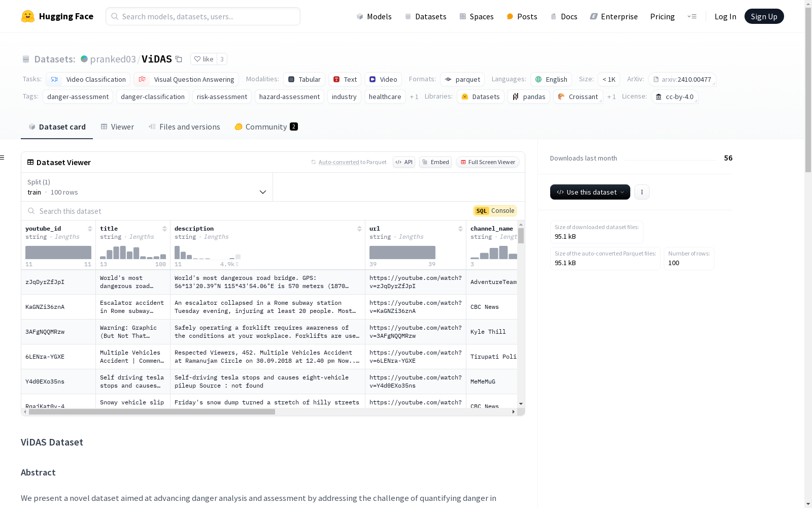
Task: Switch to the Dataset card tab
Action: [x=57, y=127]
